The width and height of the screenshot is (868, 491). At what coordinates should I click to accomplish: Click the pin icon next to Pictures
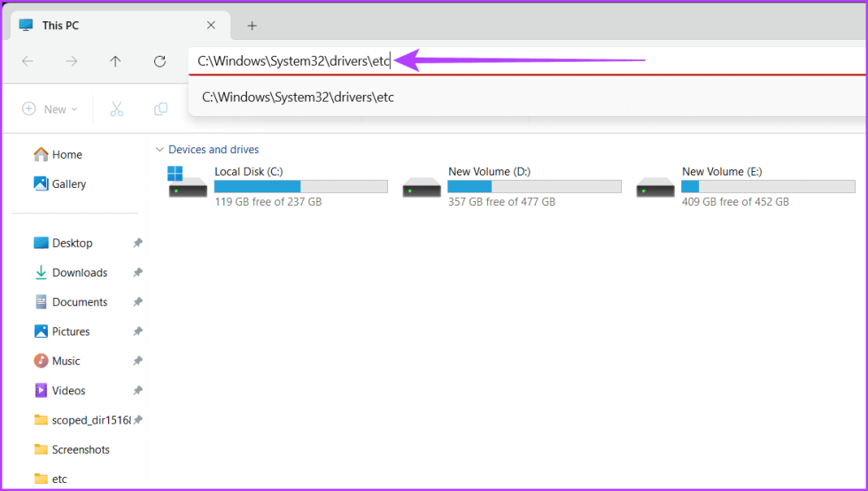pos(138,331)
